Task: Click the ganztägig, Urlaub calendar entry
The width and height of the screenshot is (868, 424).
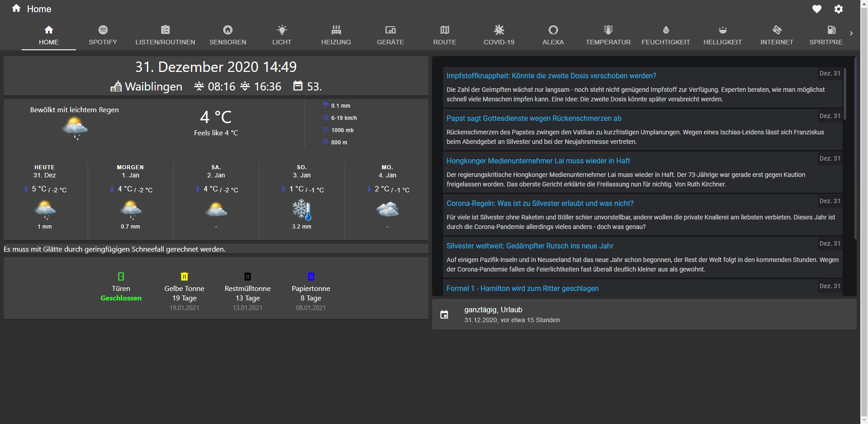Action: [644, 314]
